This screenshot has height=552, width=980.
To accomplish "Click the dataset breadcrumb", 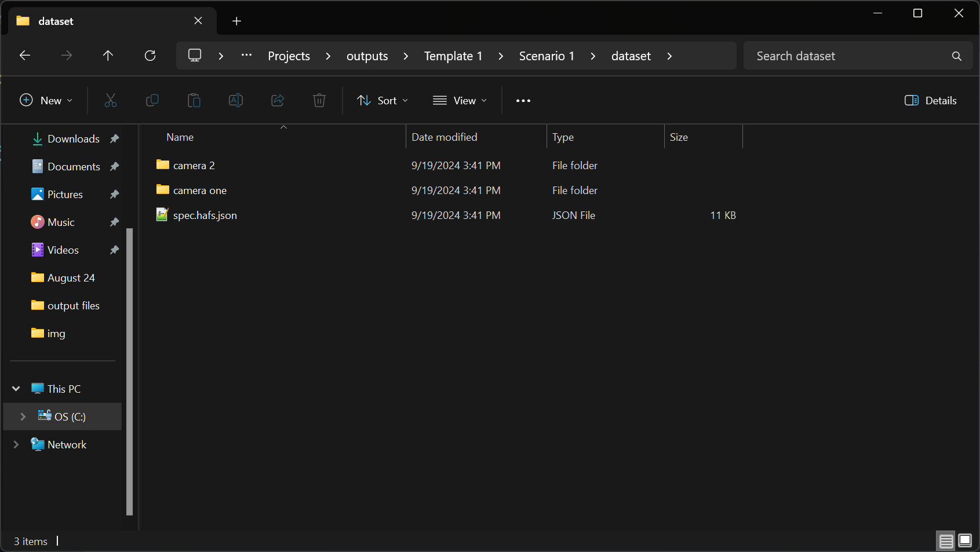I will pyautogui.click(x=631, y=56).
